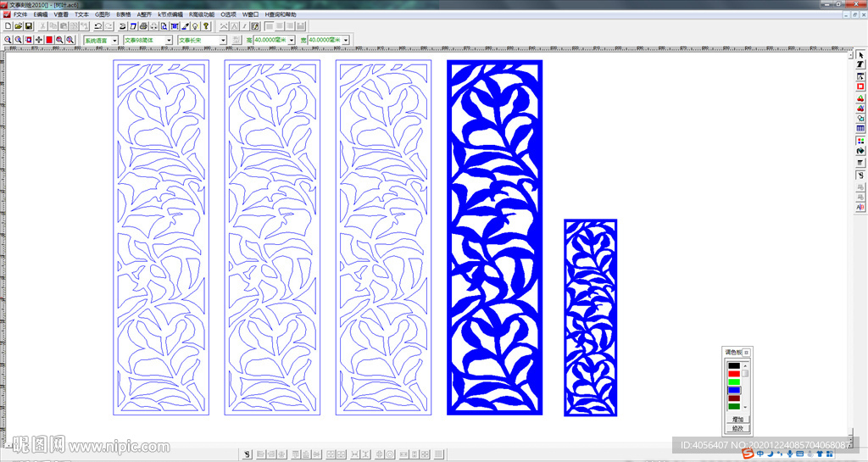Click the node edit tool under text tool
This screenshot has height=462, width=868.
coord(860,76)
